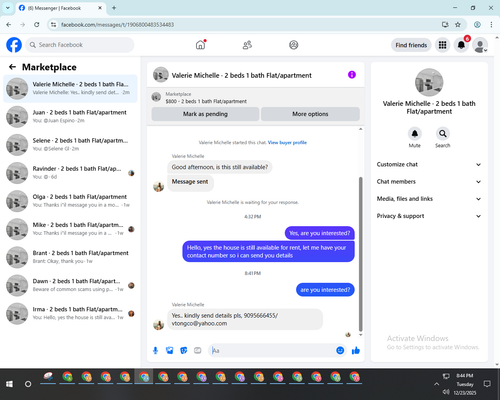
Task: Open Mike chat in list
Action: 70,229
